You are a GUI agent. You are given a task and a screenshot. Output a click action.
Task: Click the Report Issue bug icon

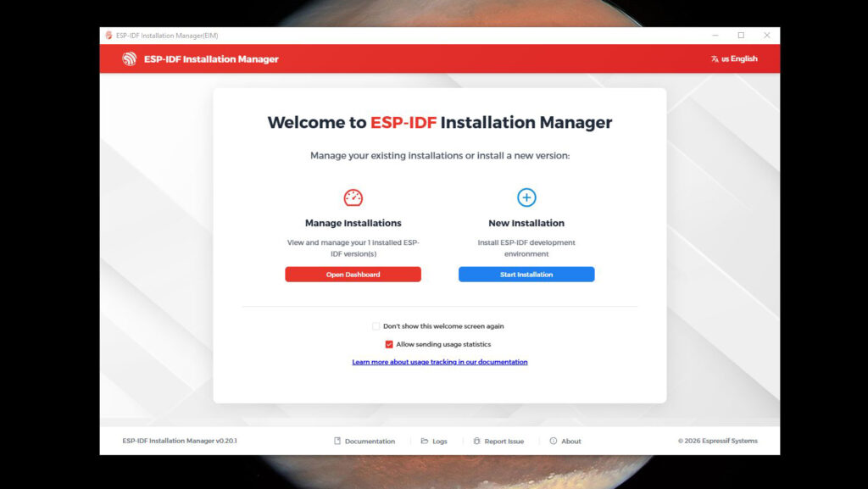coord(476,441)
